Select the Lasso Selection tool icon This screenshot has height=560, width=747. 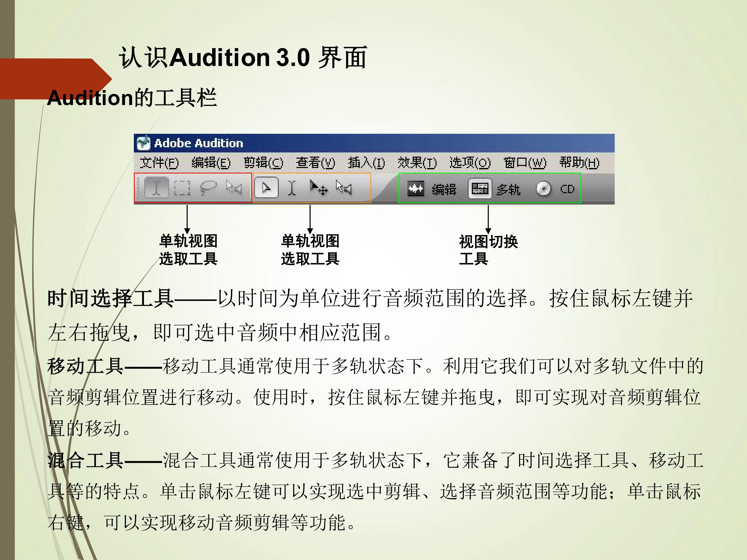pos(208,188)
